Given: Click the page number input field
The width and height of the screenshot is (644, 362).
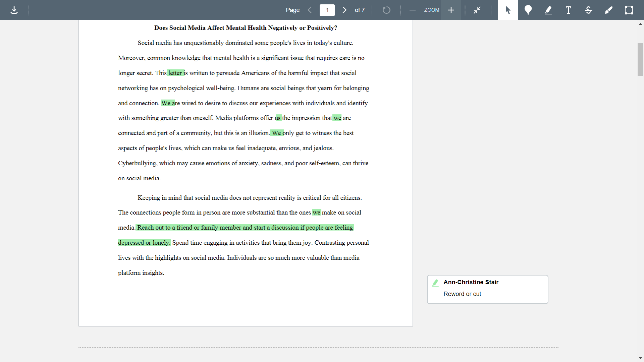Looking at the screenshot, I should [x=327, y=10].
